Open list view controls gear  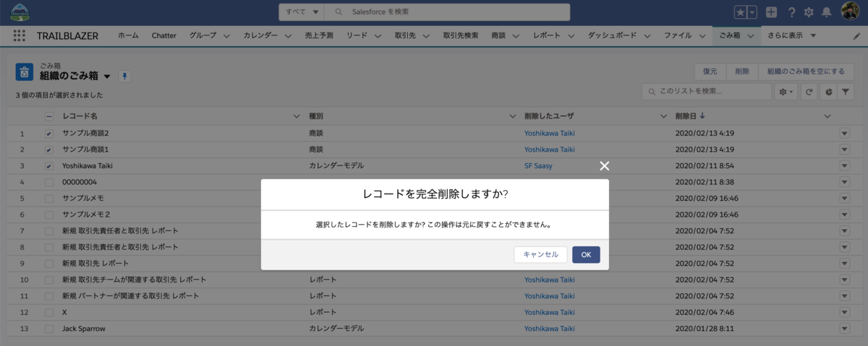[784, 92]
